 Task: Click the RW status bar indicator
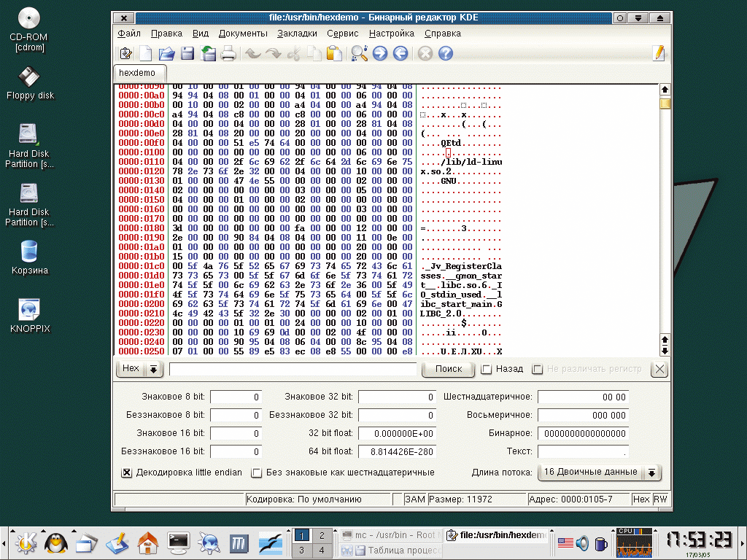660,499
